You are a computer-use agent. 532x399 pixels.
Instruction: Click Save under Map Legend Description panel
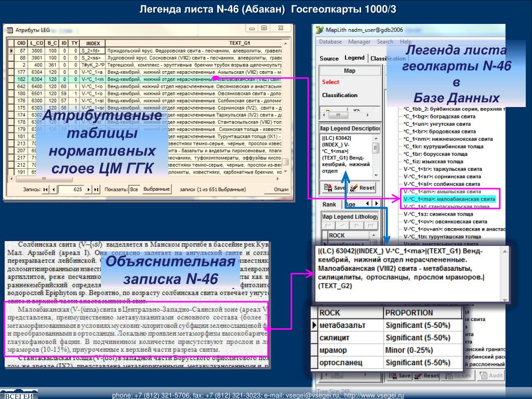point(335,188)
